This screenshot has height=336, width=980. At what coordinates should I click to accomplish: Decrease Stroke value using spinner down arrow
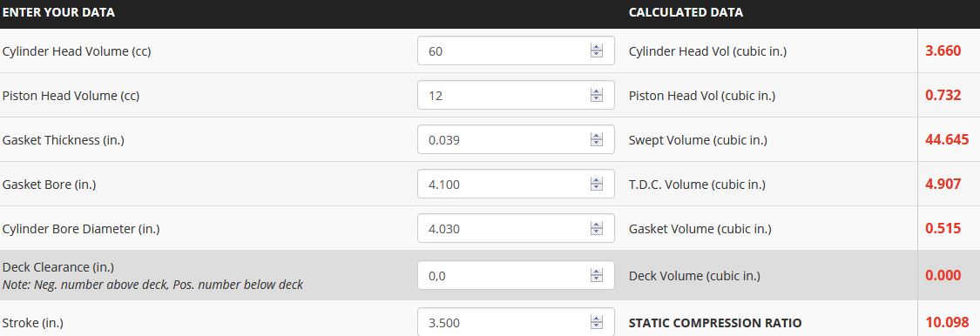(596, 326)
